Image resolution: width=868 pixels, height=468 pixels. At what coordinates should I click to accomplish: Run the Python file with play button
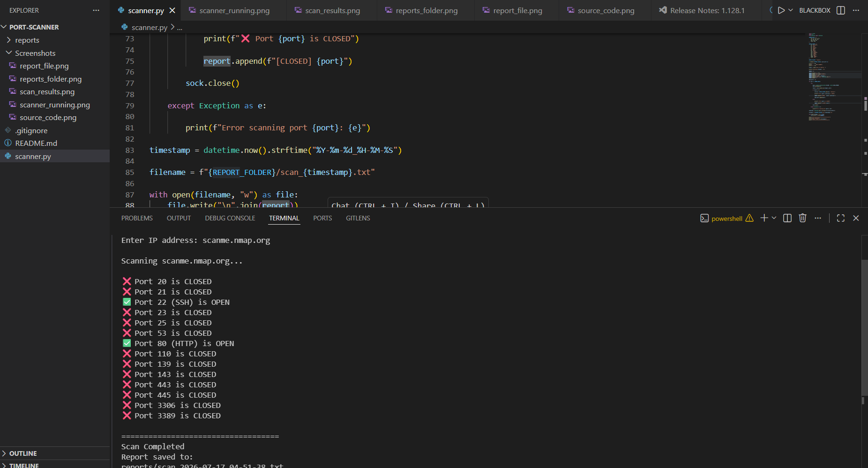pos(781,10)
